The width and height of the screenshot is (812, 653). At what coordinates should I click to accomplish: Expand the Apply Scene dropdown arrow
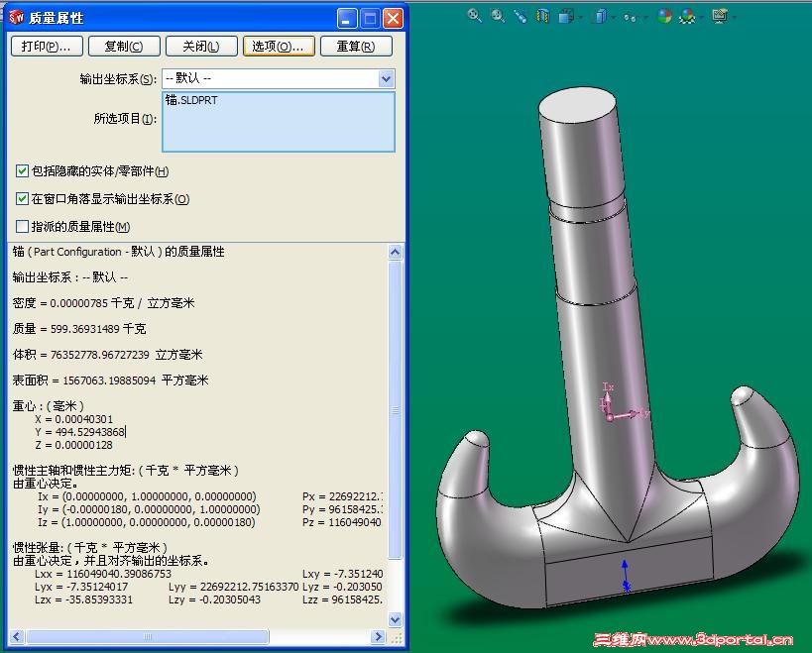tap(702, 18)
